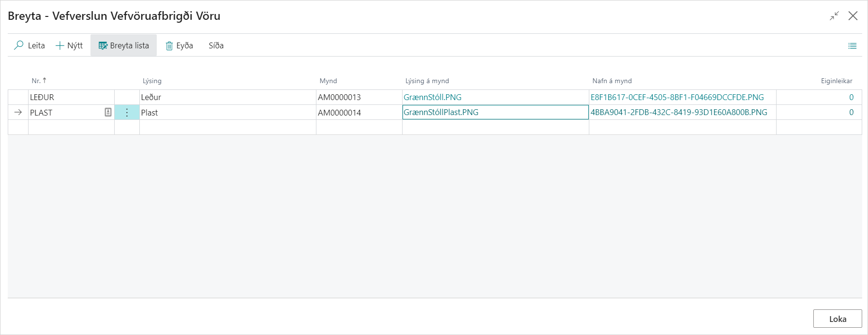Toggle Breyta lista edit mode
This screenshot has width=868, height=335.
click(124, 45)
